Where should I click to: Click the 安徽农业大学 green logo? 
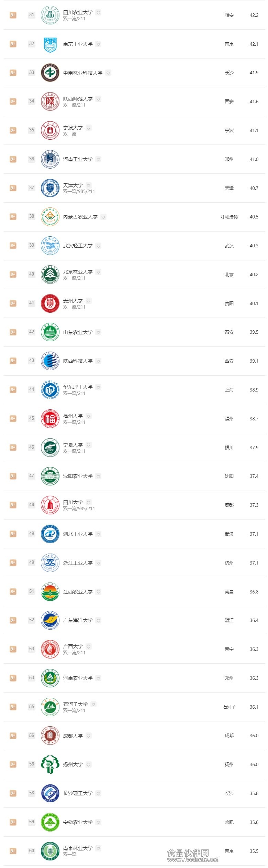click(x=50, y=822)
